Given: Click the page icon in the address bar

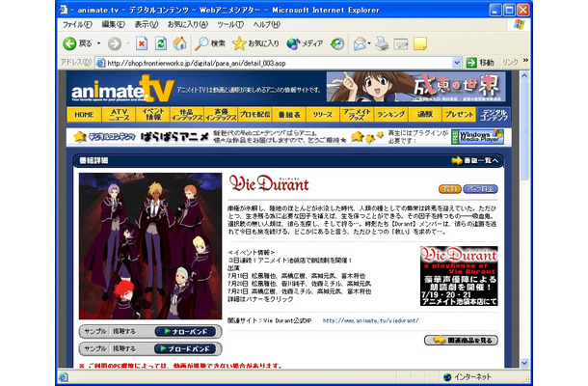Looking at the screenshot, I should pos(100,63).
